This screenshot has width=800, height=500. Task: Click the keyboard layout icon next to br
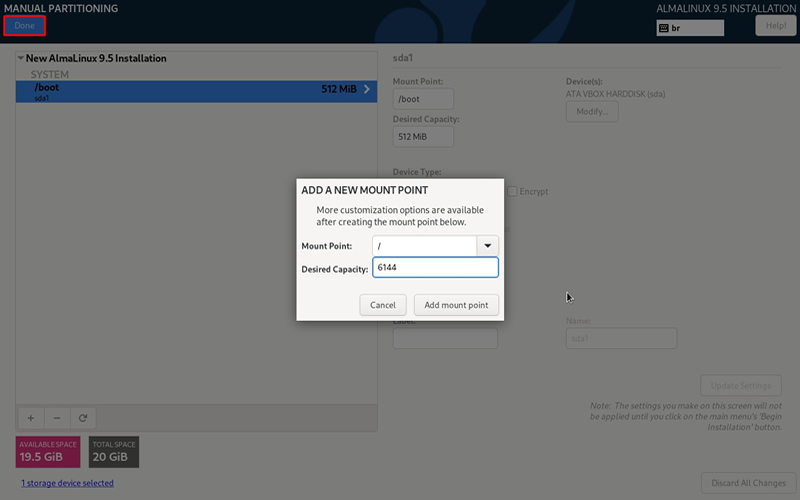click(x=664, y=28)
